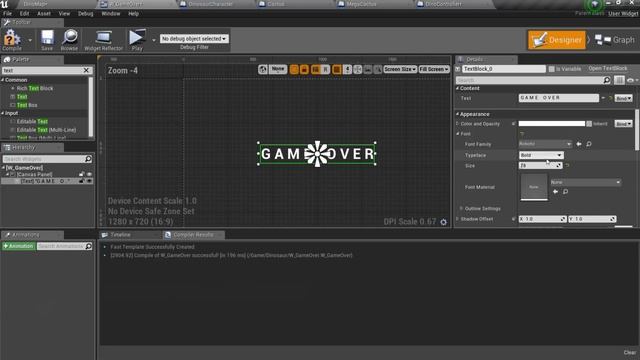Clear the palette search text

coord(86,70)
